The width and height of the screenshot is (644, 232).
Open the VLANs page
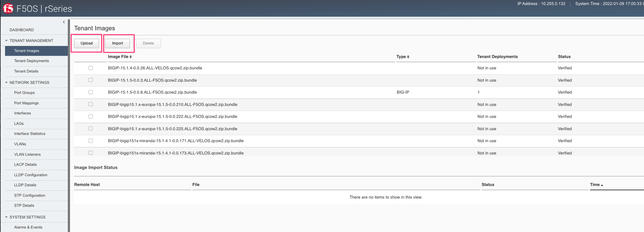pos(20,144)
